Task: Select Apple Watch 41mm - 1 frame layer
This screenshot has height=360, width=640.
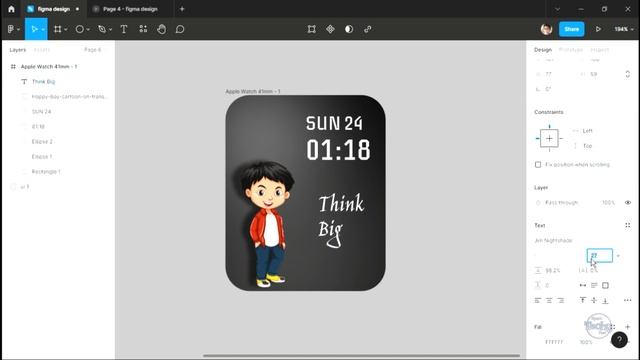Action: pyautogui.click(x=49, y=67)
